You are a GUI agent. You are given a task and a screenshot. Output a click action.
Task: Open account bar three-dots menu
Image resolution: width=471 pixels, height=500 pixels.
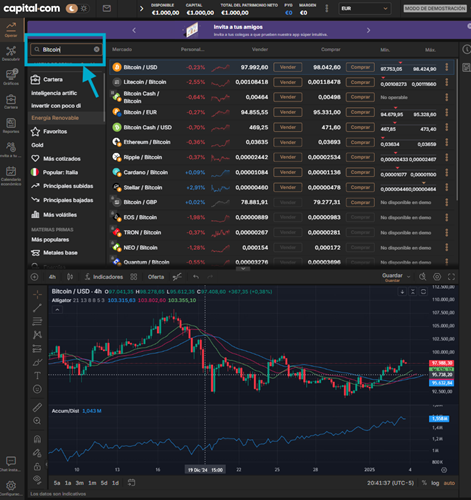point(326,8)
